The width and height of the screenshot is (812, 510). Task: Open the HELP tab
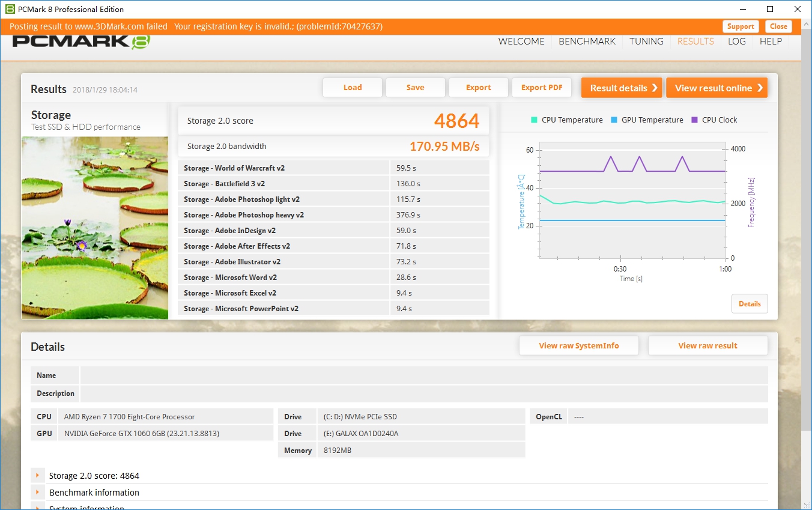click(x=771, y=41)
